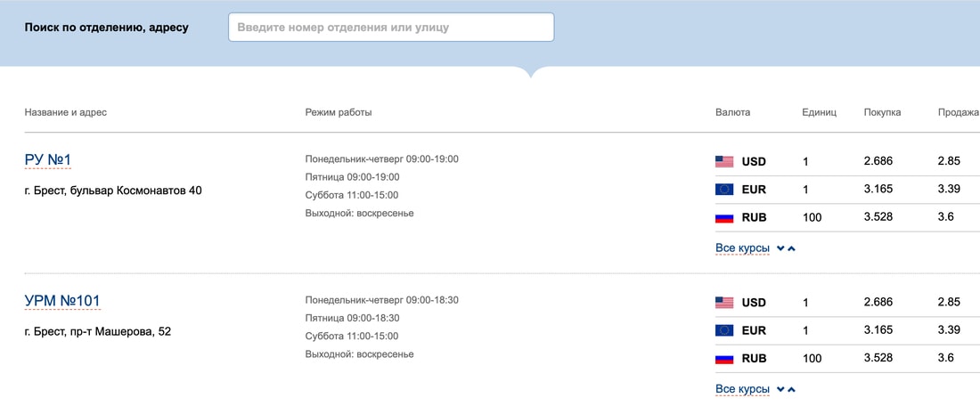Open the УРМ №101 branch link
This screenshot has width=980, height=414.
[x=62, y=301]
